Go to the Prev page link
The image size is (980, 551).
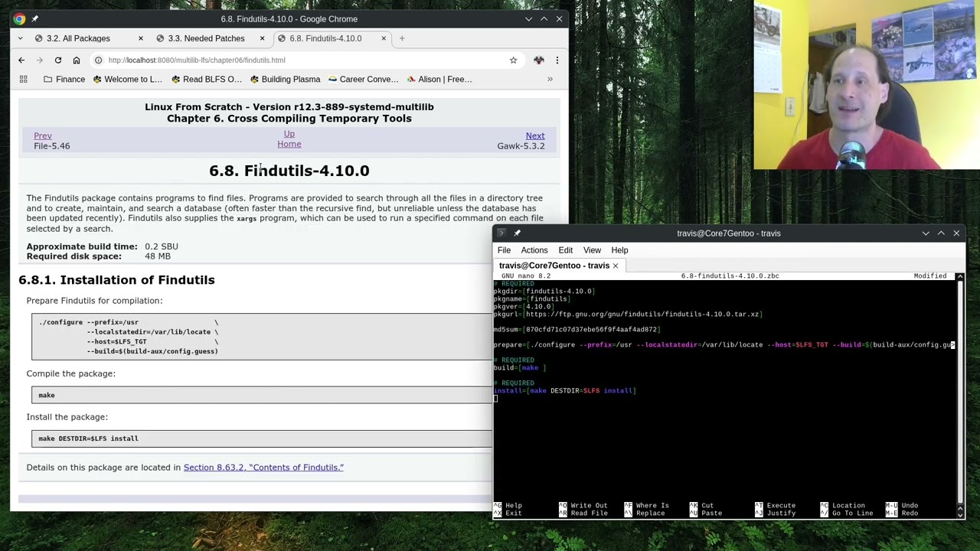[43, 135]
